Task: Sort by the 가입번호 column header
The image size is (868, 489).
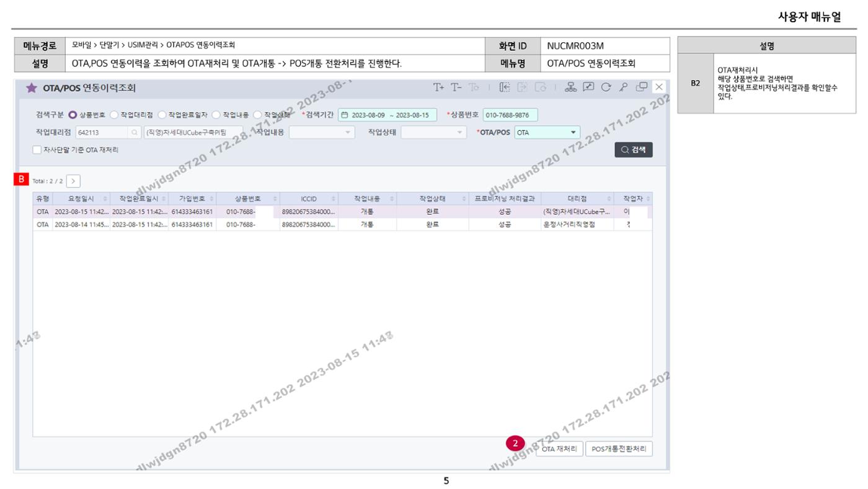Action: pyautogui.click(x=193, y=198)
